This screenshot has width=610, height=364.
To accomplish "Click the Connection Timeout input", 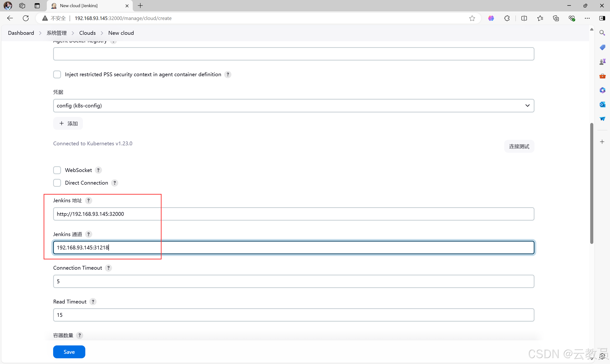I will click(x=294, y=281).
